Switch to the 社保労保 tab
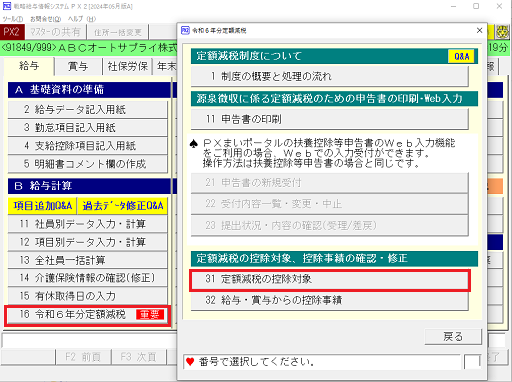This screenshot has width=512, height=382. [128, 66]
